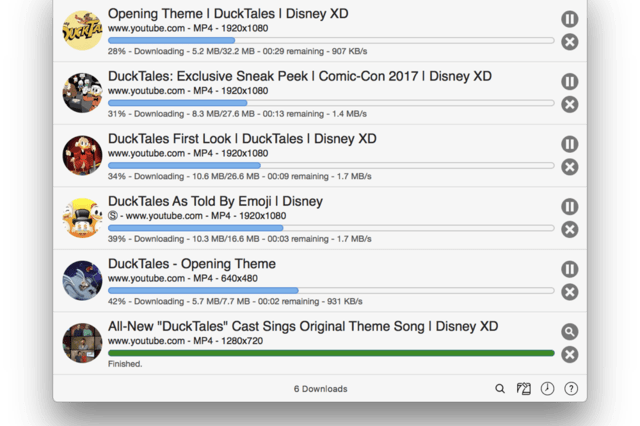Open download history clock icon
The width and height of the screenshot is (640, 426).
547,388
